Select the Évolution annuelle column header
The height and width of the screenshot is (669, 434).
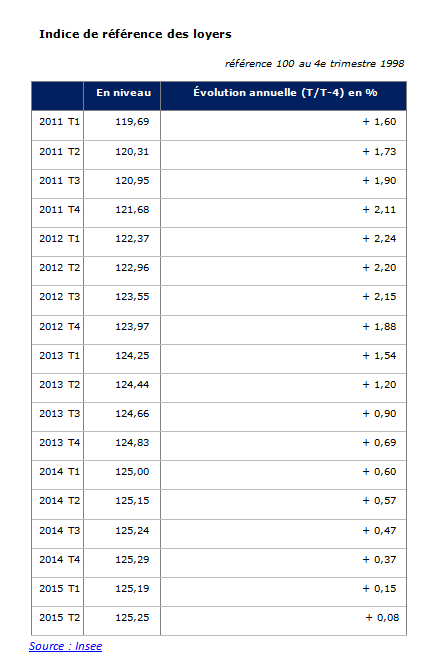[x=285, y=93]
